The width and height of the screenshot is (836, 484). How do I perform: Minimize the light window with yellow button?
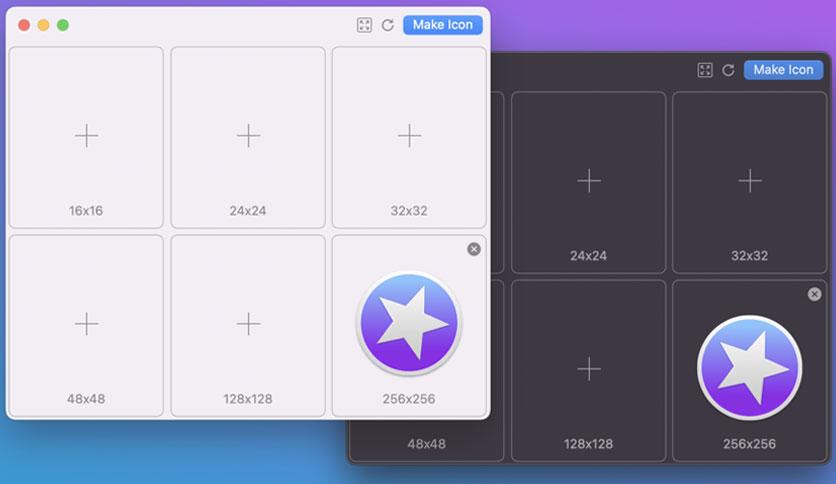pyautogui.click(x=43, y=25)
